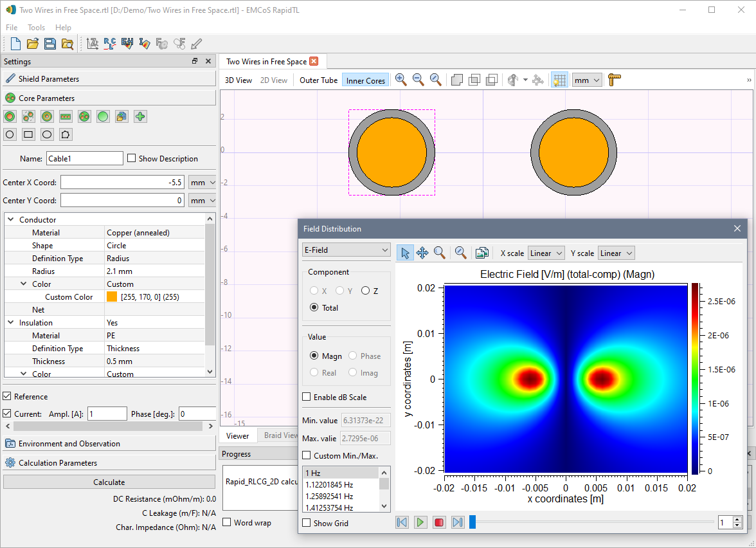Check the Show Description checkbox
This screenshot has height=548, width=756.
(x=132, y=158)
